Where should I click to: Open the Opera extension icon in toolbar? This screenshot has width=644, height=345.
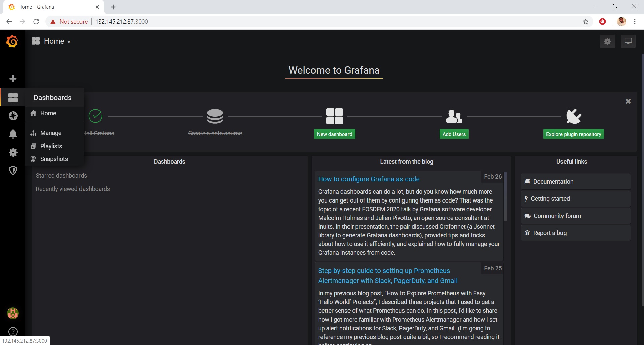pyautogui.click(x=603, y=22)
